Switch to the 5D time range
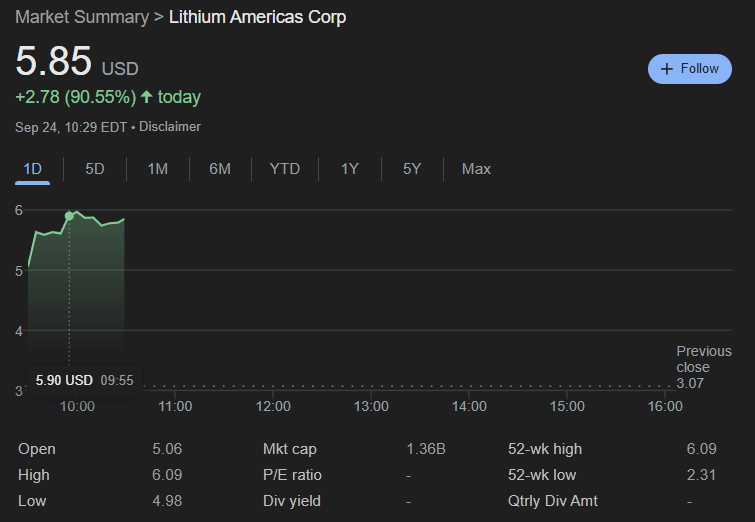The height and width of the screenshot is (522, 755). (95, 169)
